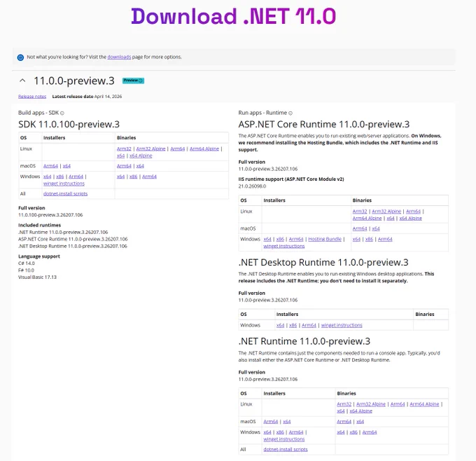This screenshot has height=461, width=476.
Task: Download SDK Windows x64 installer
Action: [x=48, y=177]
